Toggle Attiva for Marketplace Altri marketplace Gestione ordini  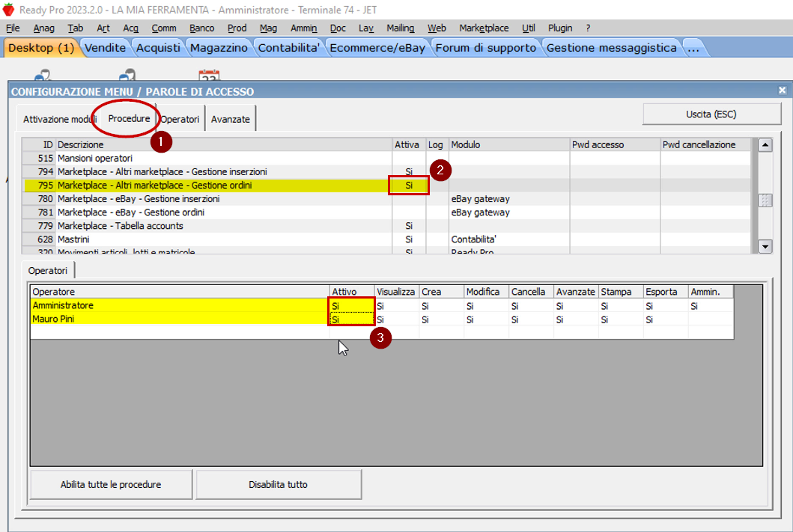(409, 186)
